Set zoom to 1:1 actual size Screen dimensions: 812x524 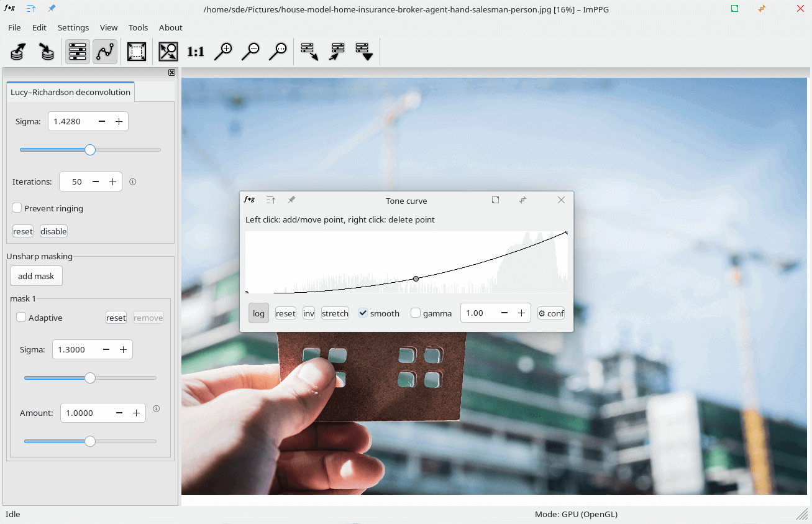pyautogui.click(x=196, y=52)
